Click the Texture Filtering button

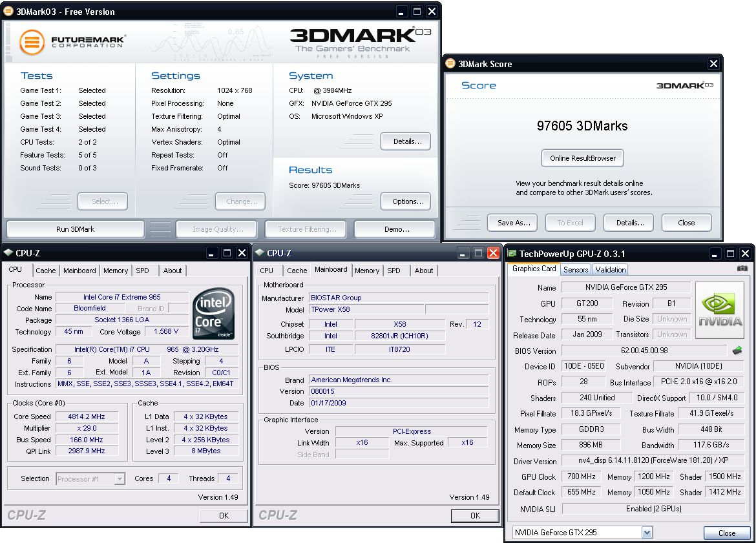click(x=306, y=229)
